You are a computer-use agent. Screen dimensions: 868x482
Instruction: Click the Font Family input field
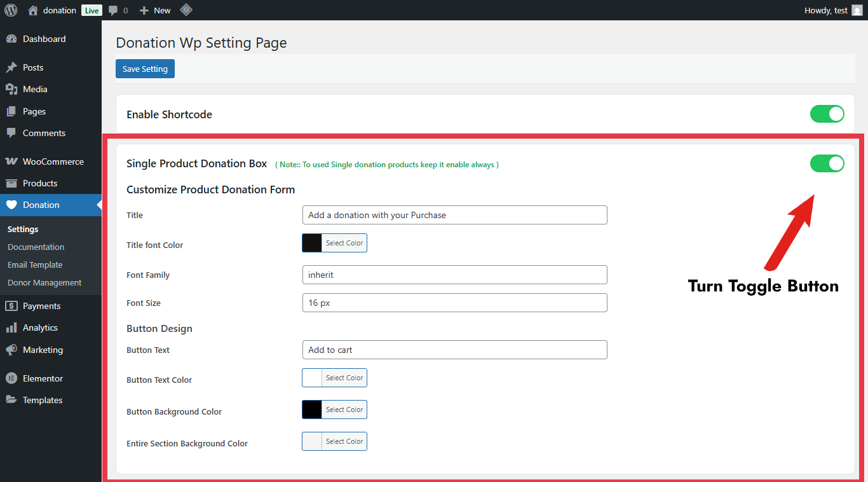[x=454, y=275]
